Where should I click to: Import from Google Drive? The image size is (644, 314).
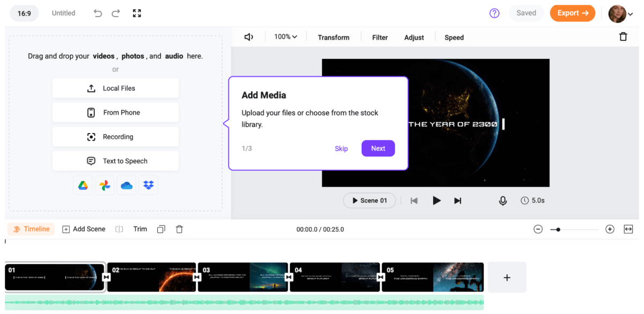pos(83,185)
